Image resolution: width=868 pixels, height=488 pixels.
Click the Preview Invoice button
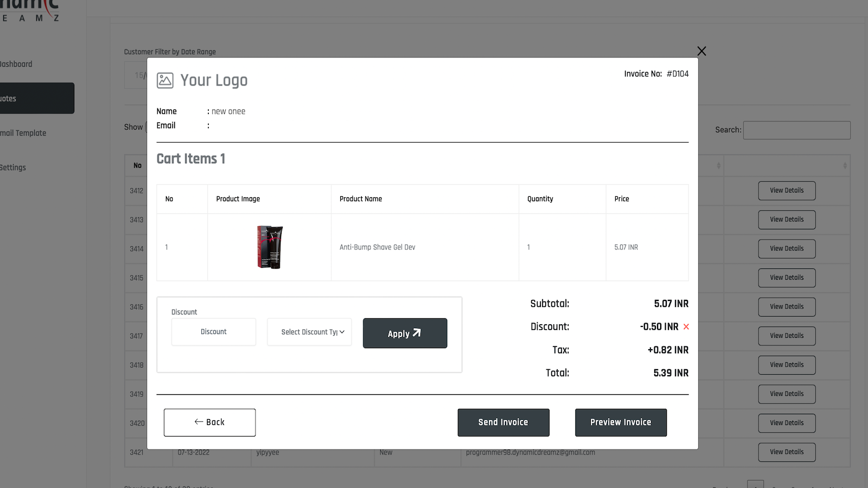[621, 422]
